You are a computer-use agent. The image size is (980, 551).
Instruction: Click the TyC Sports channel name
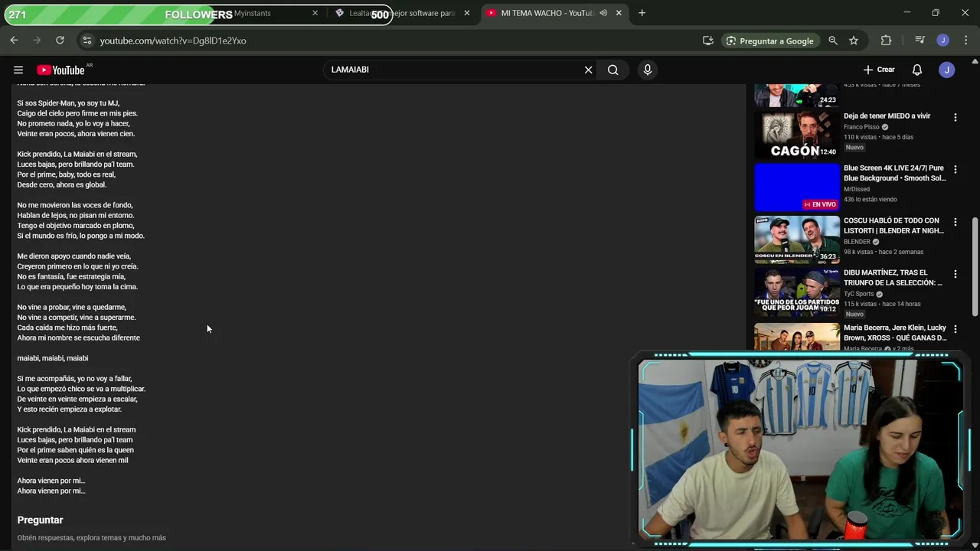point(858,294)
